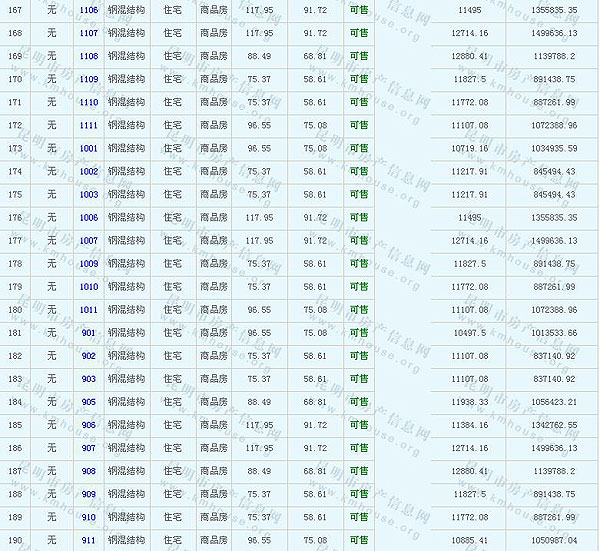Click room number 1001 link

click(89, 148)
